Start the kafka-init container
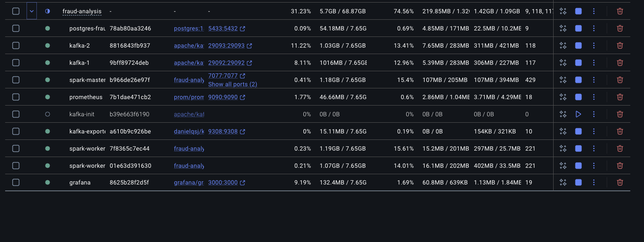 578,114
